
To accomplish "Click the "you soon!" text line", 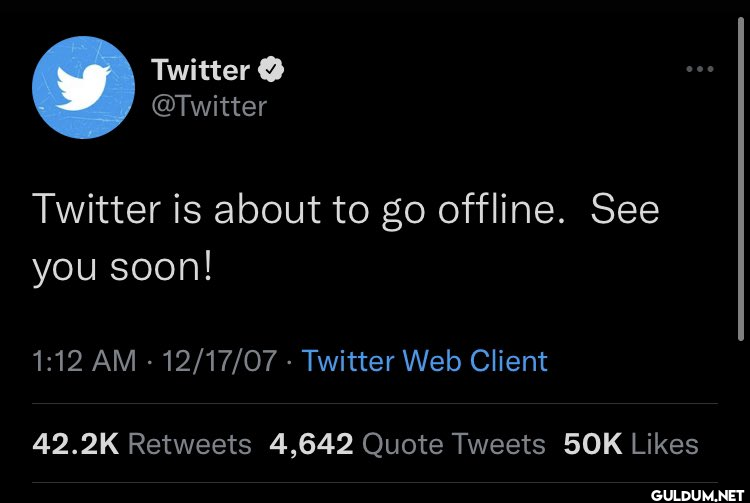I will click(122, 268).
